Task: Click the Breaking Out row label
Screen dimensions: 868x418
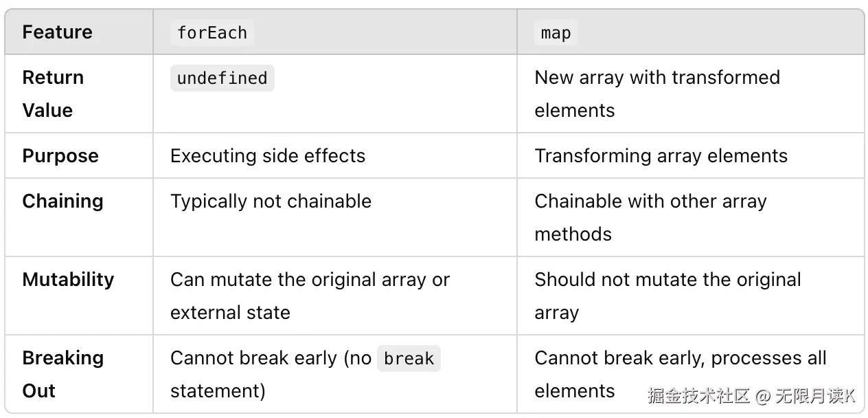Action: 62,374
